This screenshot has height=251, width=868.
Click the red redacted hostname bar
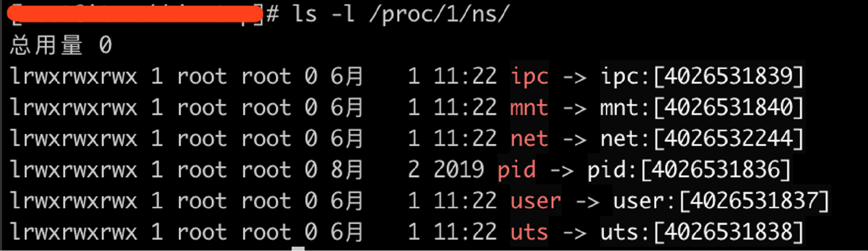click(x=136, y=14)
